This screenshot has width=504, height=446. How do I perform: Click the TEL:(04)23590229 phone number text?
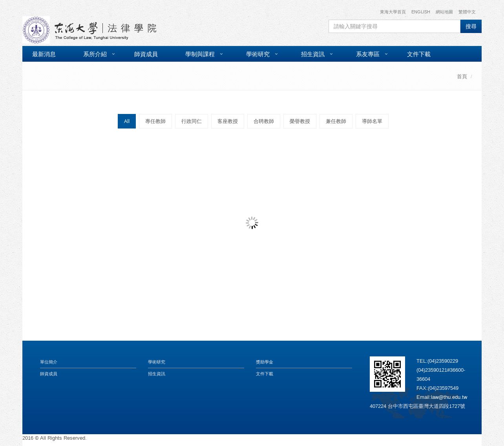point(437,361)
